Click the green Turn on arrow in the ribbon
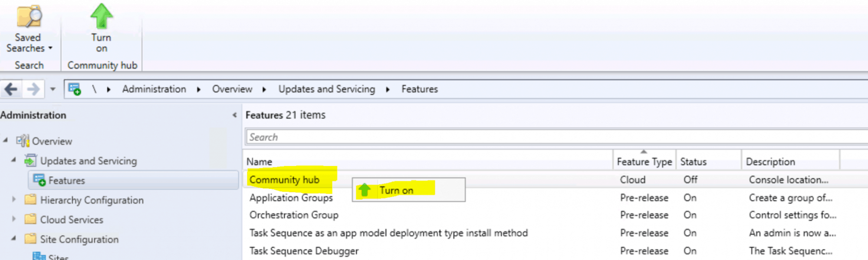The height and width of the screenshot is (260, 868). coord(101,16)
